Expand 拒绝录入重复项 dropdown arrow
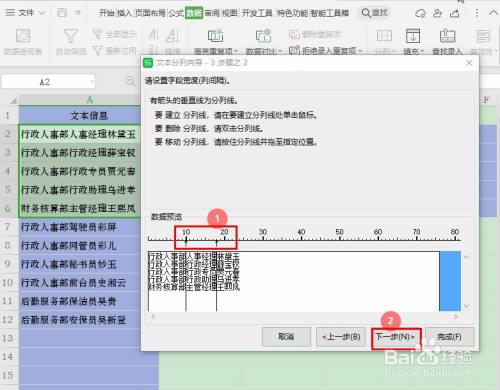This screenshot has width=500, height=390. coord(360,51)
